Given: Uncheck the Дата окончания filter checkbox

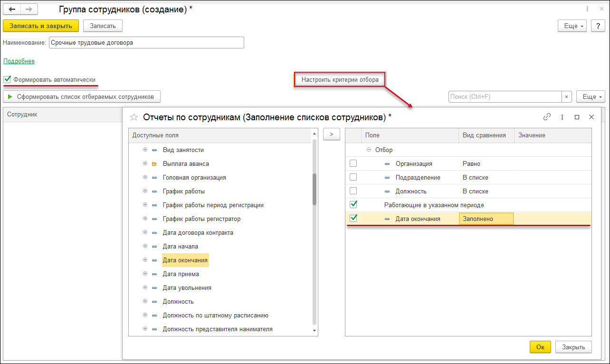Looking at the screenshot, I should 353,219.
